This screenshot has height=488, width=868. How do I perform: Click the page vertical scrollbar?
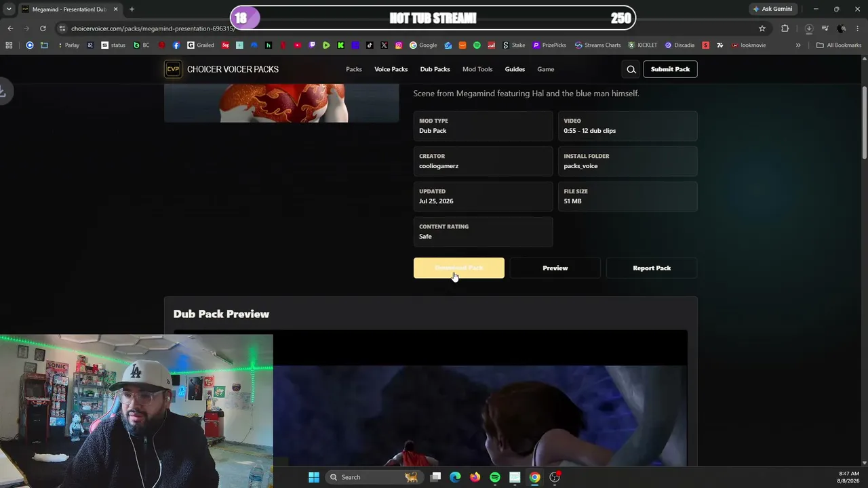864,122
